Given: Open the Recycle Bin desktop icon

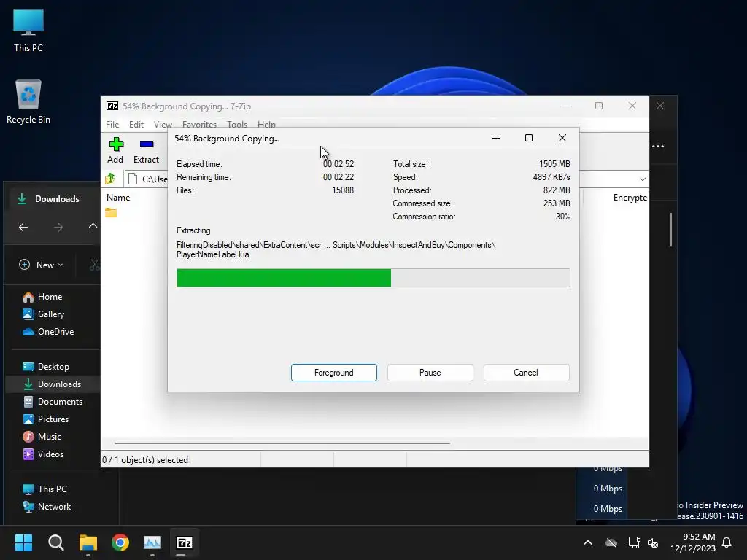Looking at the screenshot, I should click(28, 101).
